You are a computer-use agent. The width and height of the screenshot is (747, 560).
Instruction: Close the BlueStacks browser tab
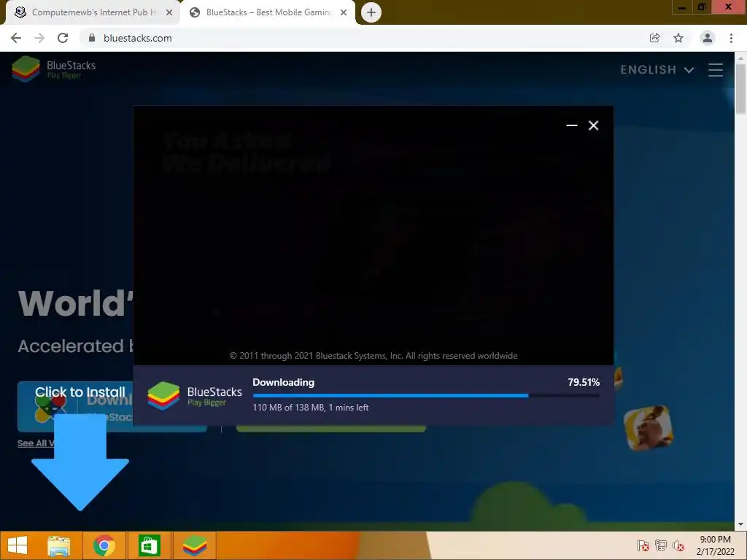pyautogui.click(x=344, y=12)
